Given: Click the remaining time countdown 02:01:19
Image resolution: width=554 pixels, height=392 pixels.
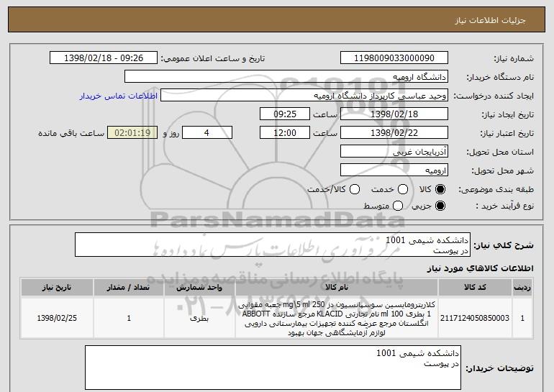Looking at the screenshot, I should [x=132, y=132].
